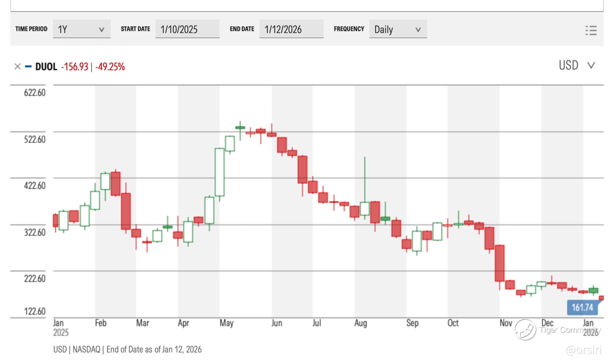
Task: Open the Time Period 1Y dropdown
Action: click(x=82, y=29)
